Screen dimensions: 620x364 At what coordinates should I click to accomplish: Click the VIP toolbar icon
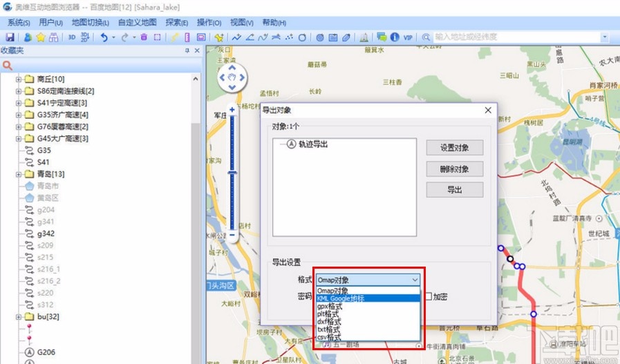(x=408, y=37)
